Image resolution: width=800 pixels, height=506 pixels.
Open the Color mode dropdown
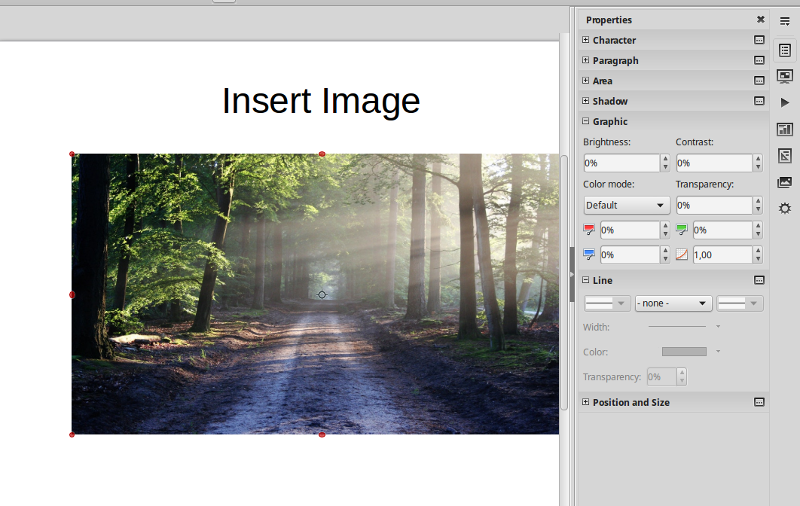[x=626, y=205]
